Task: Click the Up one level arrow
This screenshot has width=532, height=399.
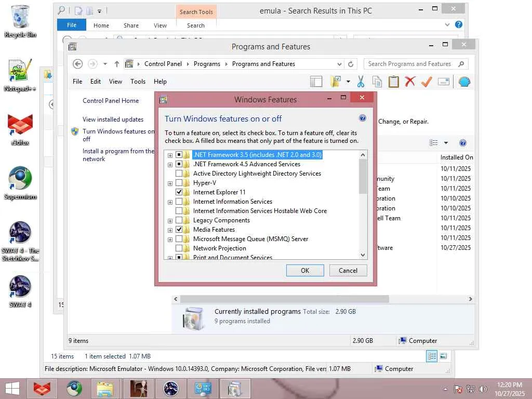Action: tap(117, 64)
